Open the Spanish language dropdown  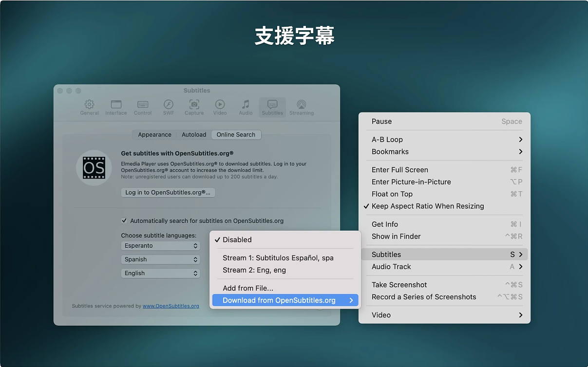pos(160,260)
